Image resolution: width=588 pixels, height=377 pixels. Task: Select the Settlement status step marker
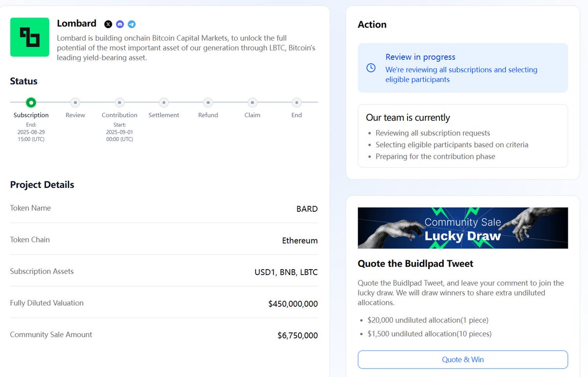[164, 102]
